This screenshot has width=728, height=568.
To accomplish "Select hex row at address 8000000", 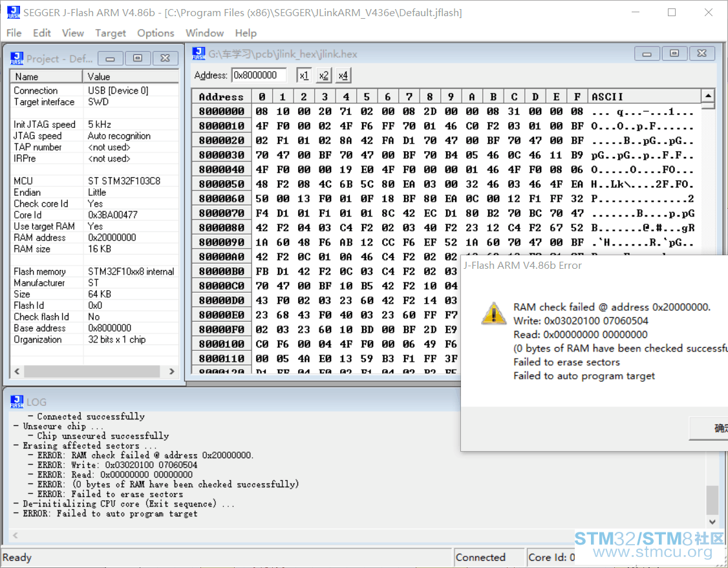I will pyautogui.click(x=445, y=111).
